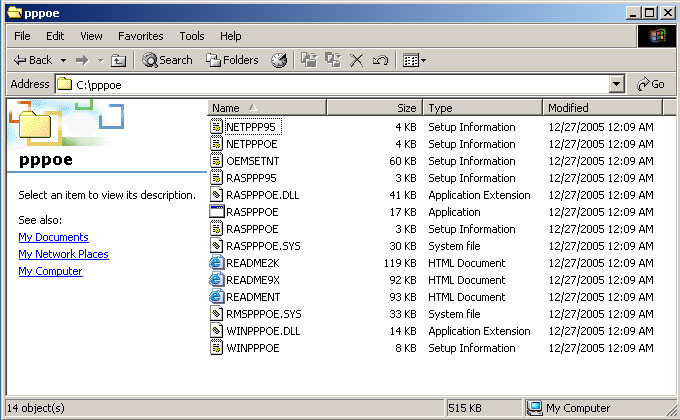
Task: Click the folder icon in the title bar
Action: click(15, 13)
